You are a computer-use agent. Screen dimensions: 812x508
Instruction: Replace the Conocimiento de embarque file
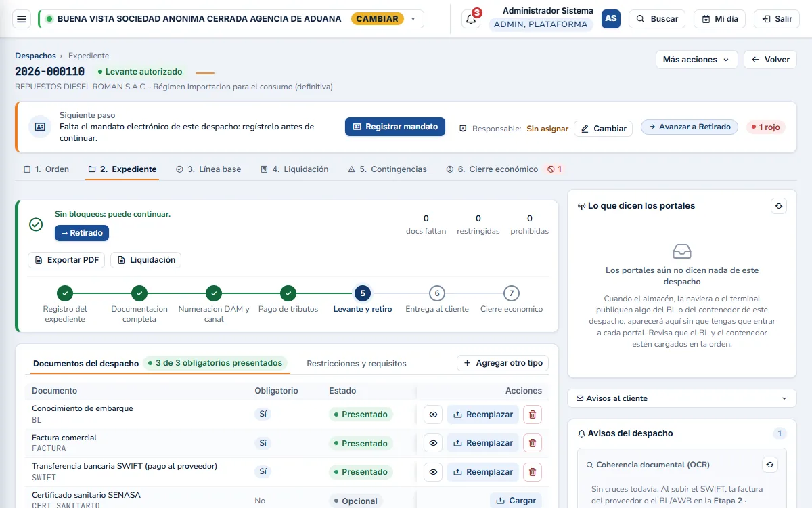click(482, 415)
